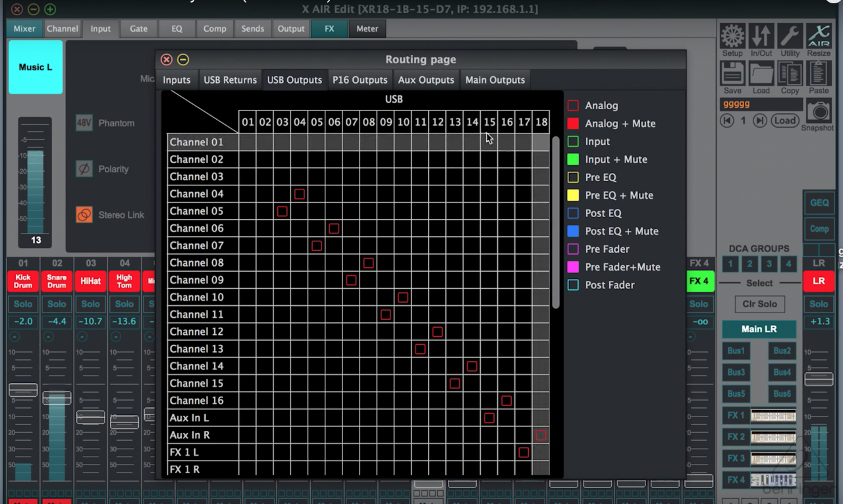This screenshot has height=504, width=843.
Task: Open the Meter tab
Action: tap(367, 28)
